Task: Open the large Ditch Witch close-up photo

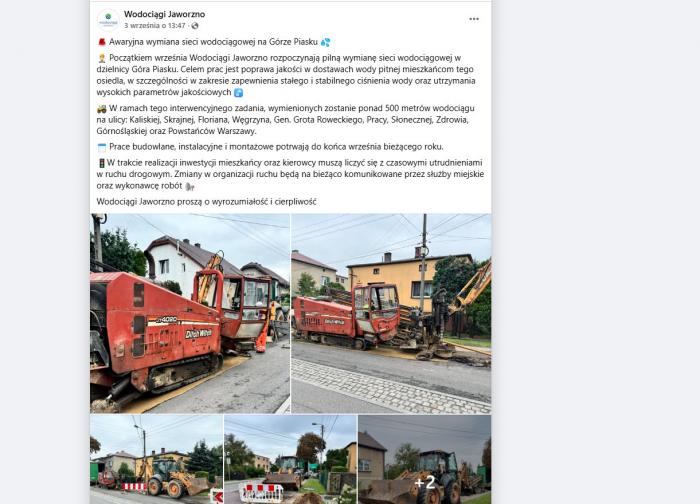Action: [x=190, y=313]
